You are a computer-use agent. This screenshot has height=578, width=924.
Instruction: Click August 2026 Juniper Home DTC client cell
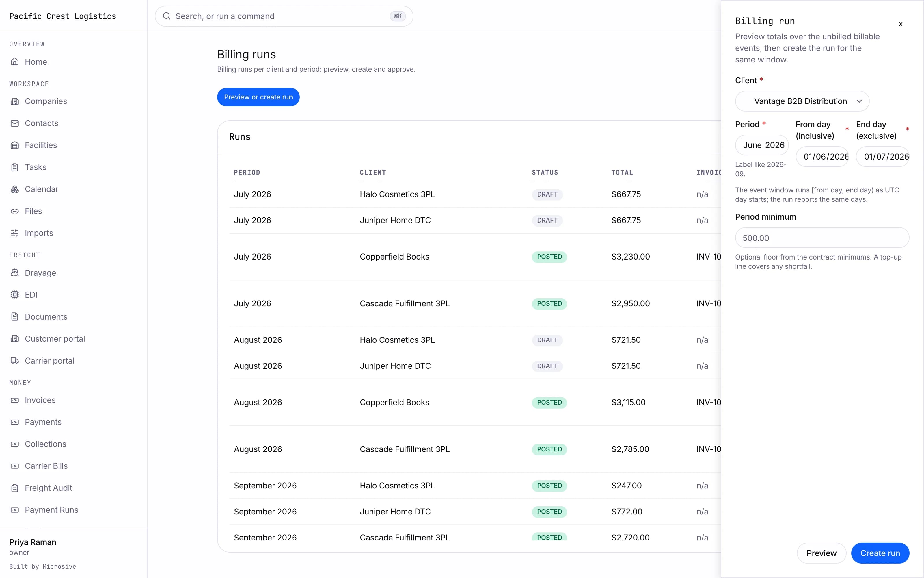tap(395, 366)
